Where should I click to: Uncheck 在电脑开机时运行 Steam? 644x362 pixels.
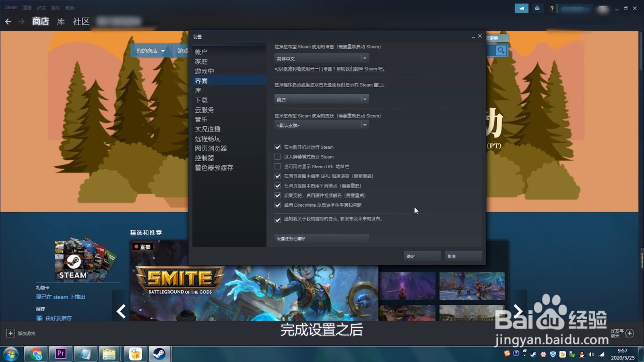coord(278,147)
